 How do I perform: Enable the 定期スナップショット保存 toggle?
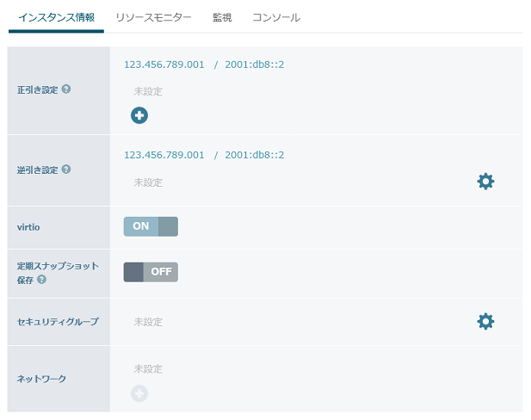point(151,272)
